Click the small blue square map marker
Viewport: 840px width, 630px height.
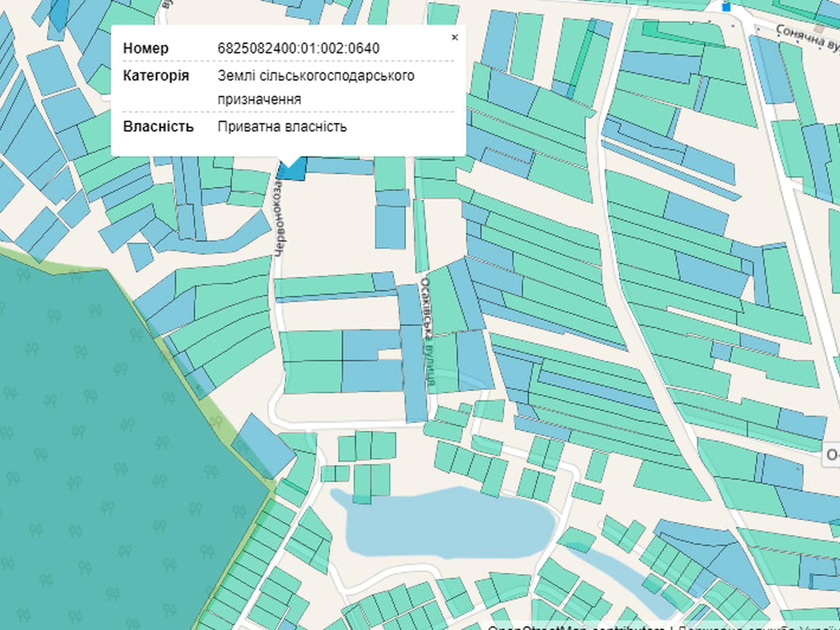[726, 7]
